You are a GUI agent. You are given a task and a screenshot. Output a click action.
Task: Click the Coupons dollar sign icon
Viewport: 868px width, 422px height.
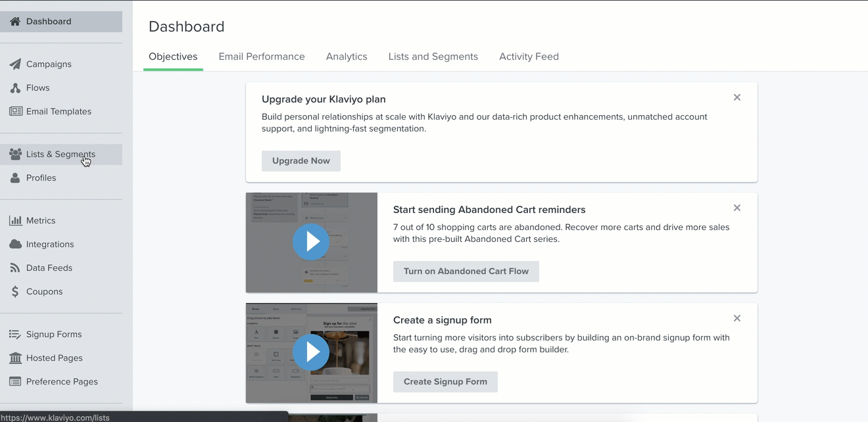[15, 292]
